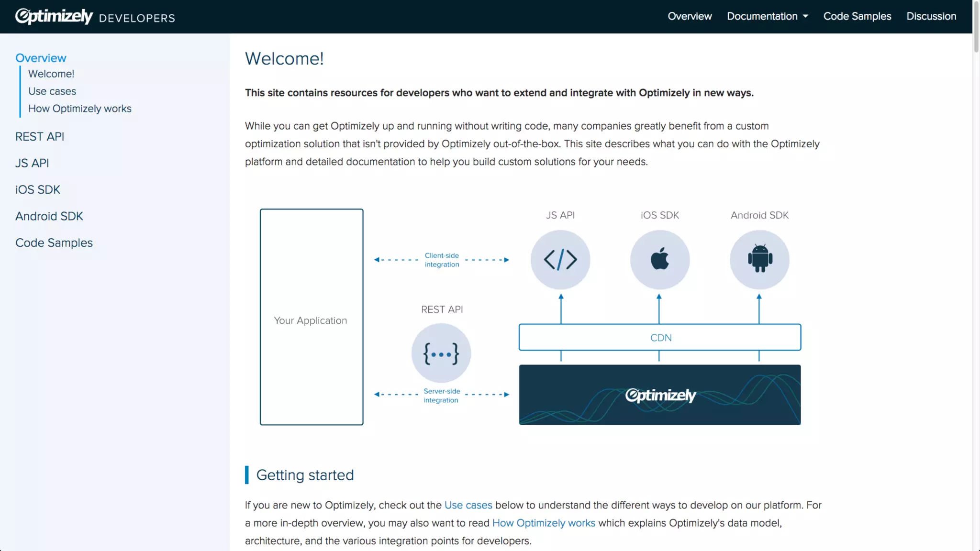Click the Optimizely logo in header
Screen dimensions: 980x551
(54, 16)
